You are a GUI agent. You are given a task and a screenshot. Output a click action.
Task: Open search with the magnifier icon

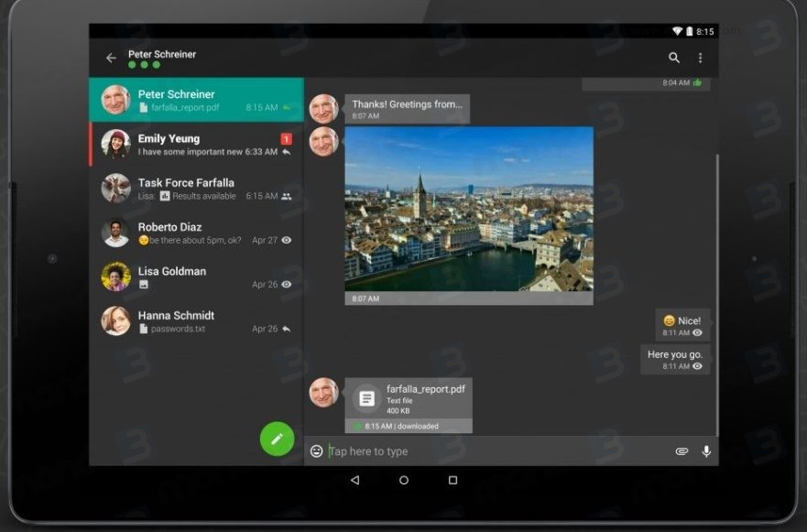click(674, 58)
